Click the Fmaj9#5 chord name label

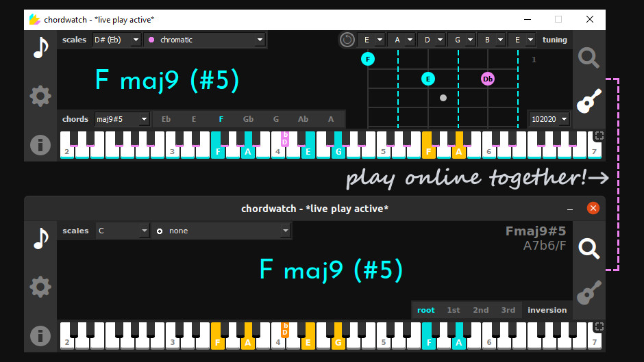[x=536, y=231]
